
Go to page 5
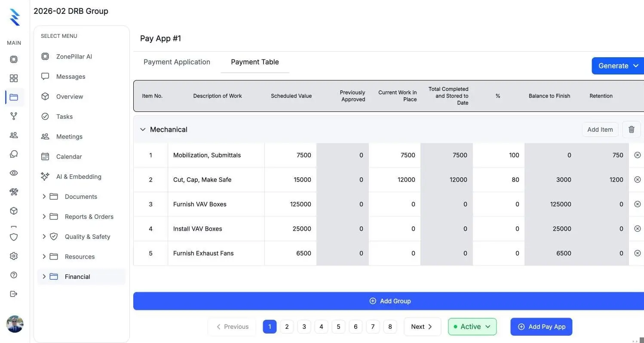(x=338, y=327)
